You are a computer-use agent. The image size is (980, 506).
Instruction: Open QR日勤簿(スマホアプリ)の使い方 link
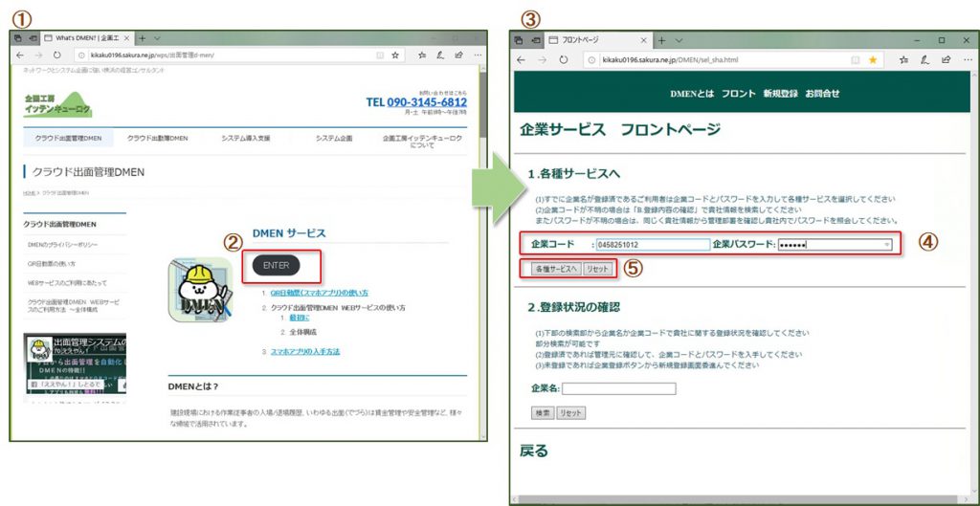pyautogui.click(x=320, y=293)
